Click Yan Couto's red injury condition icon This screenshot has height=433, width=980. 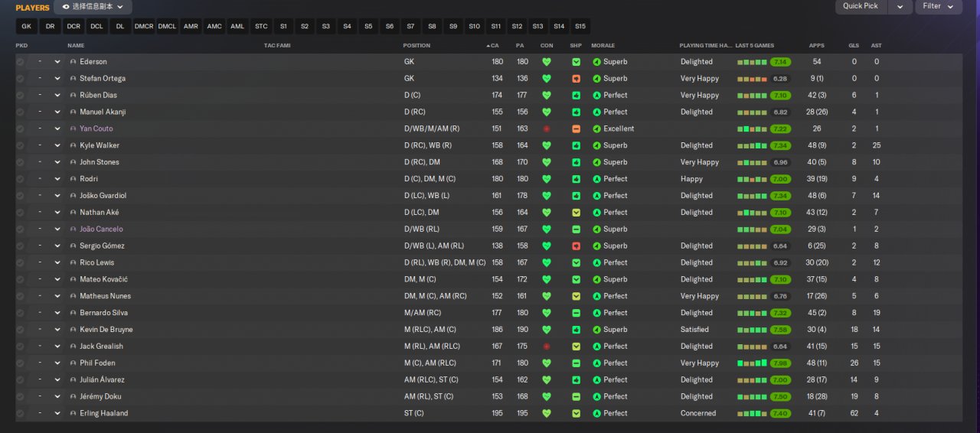[x=547, y=129]
